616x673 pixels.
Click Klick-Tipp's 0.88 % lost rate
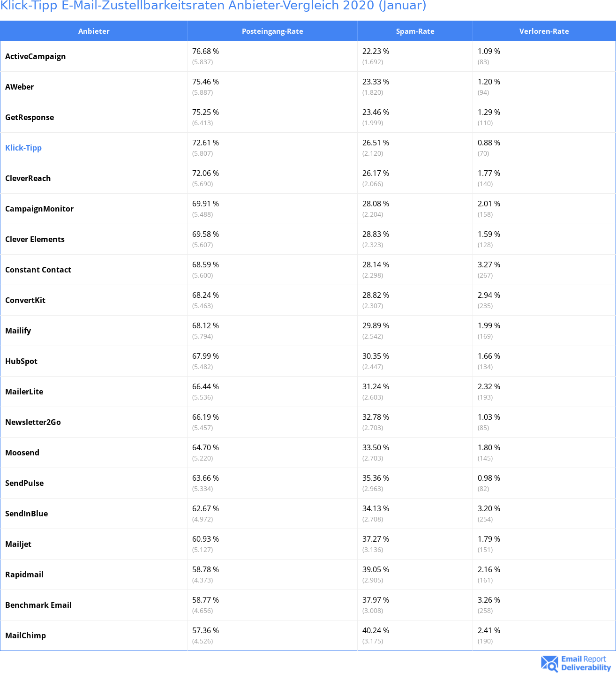tap(489, 143)
